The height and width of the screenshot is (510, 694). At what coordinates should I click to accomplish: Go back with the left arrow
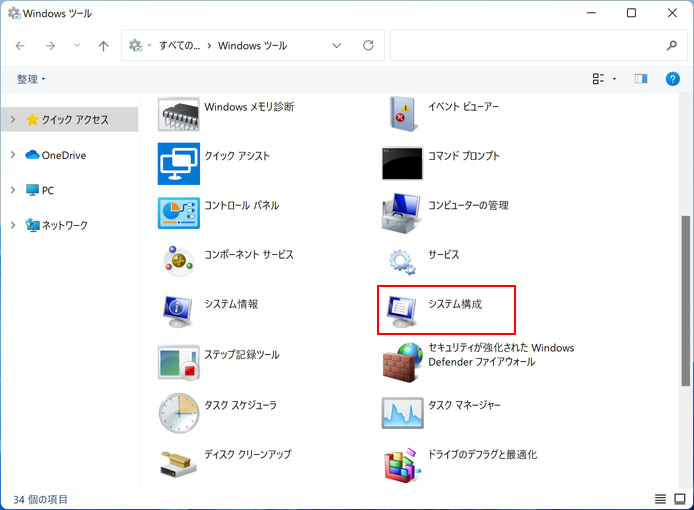tap(20, 46)
